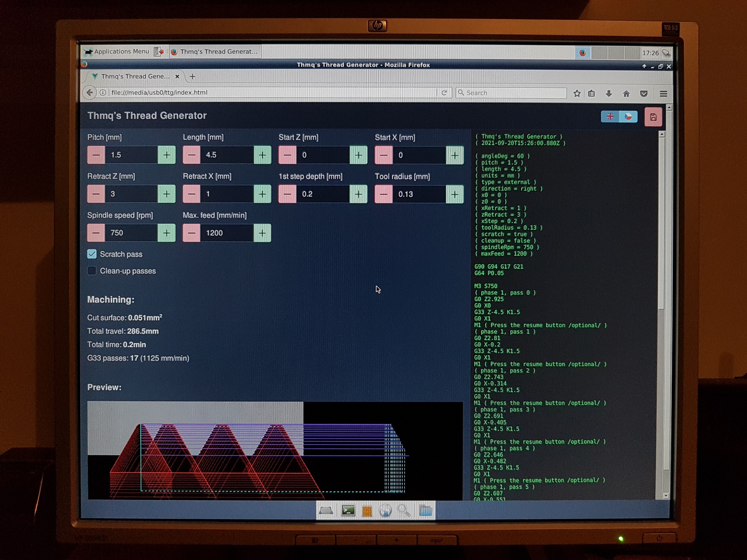Screen dimensions: 747x560
Task: Decrease Length with the minus button
Action: 191,155
